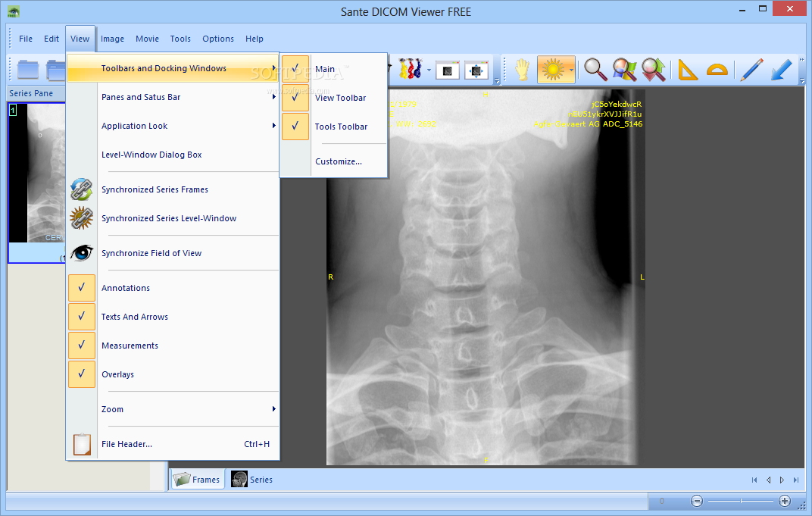Expand Toolbars and Docking Windows submenu
Screen dimensions: 812x516
(x=173, y=68)
